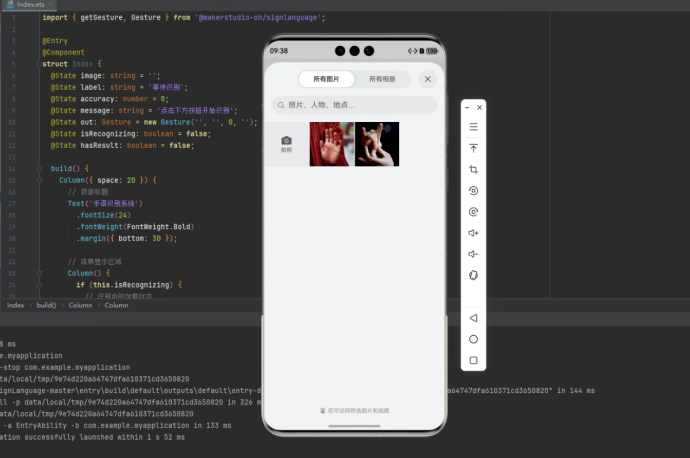The height and width of the screenshot is (458, 690).
Task: Tap the emulator home circle button
Action: click(x=473, y=339)
